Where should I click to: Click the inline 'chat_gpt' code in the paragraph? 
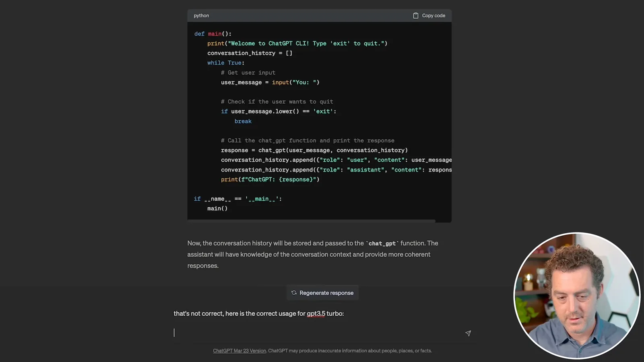click(x=382, y=243)
